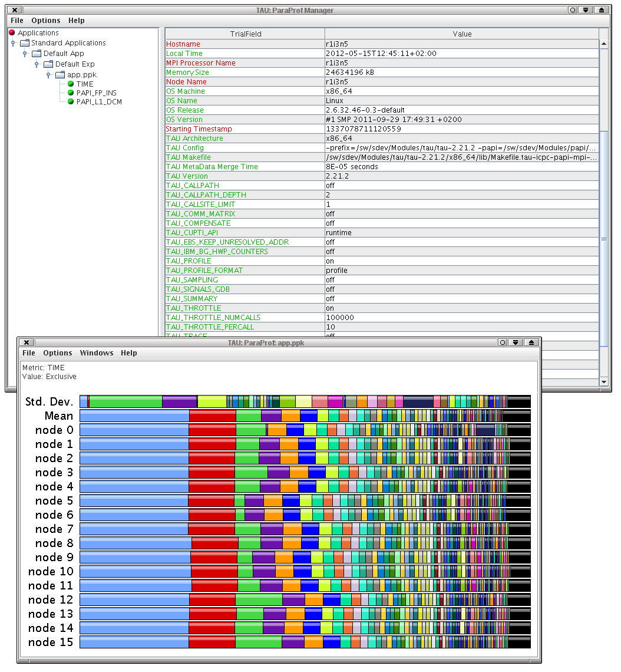Click the Std. Dev. row label
Image resolution: width=621 pixels, height=672 pixels.
[49, 401]
